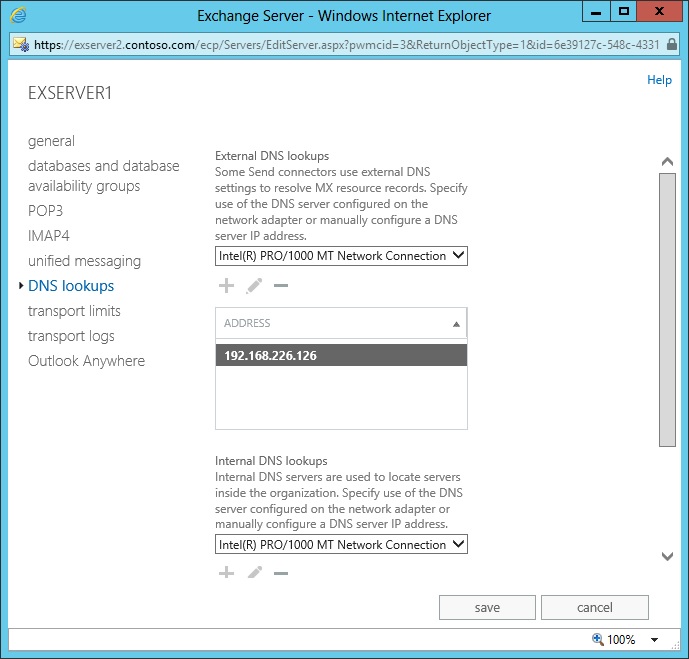689x659 pixels.
Task: Click the scroll down arrow on the scrollbar
Action: coord(667,556)
